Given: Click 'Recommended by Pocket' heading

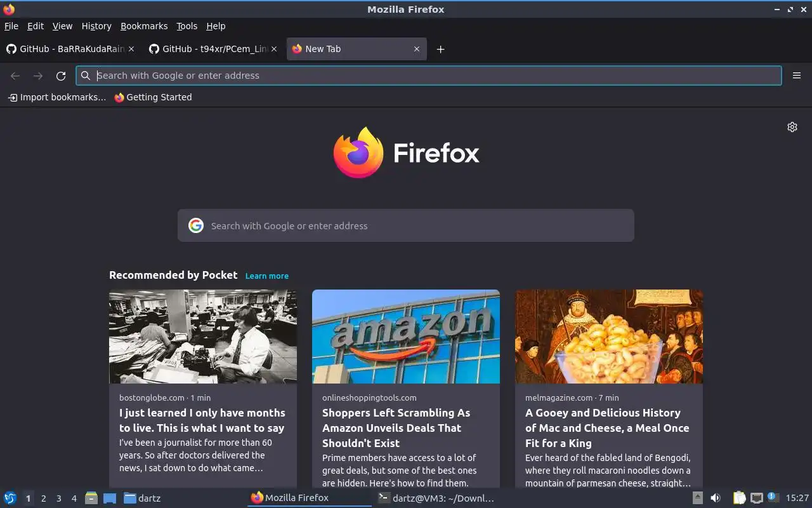Looking at the screenshot, I should point(173,275).
